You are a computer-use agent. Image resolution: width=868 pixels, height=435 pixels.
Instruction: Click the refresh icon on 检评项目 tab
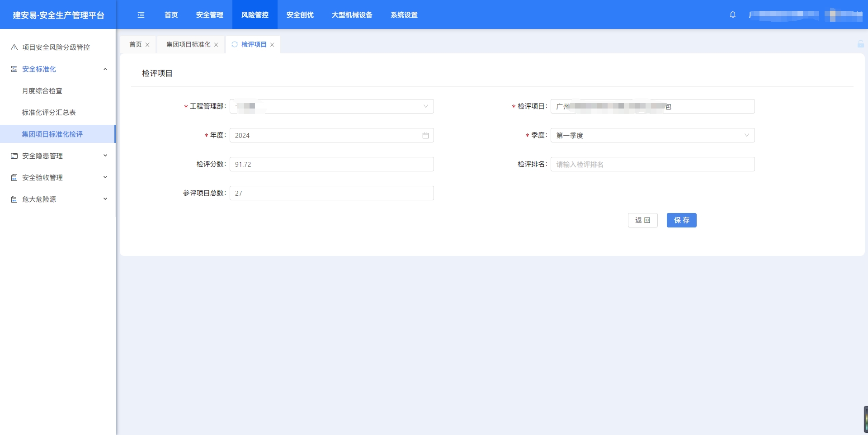coord(235,44)
